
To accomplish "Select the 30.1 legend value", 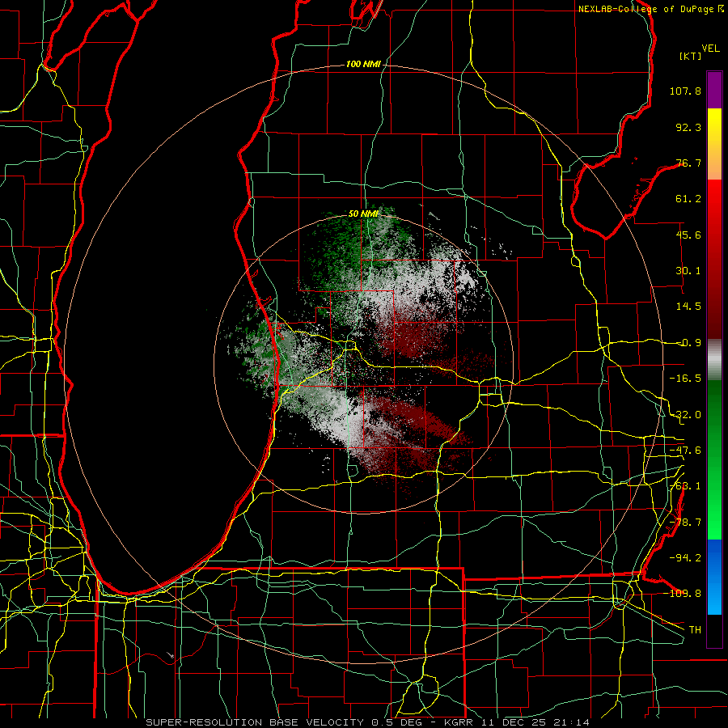I will pyautogui.click(x=688, y=271).
